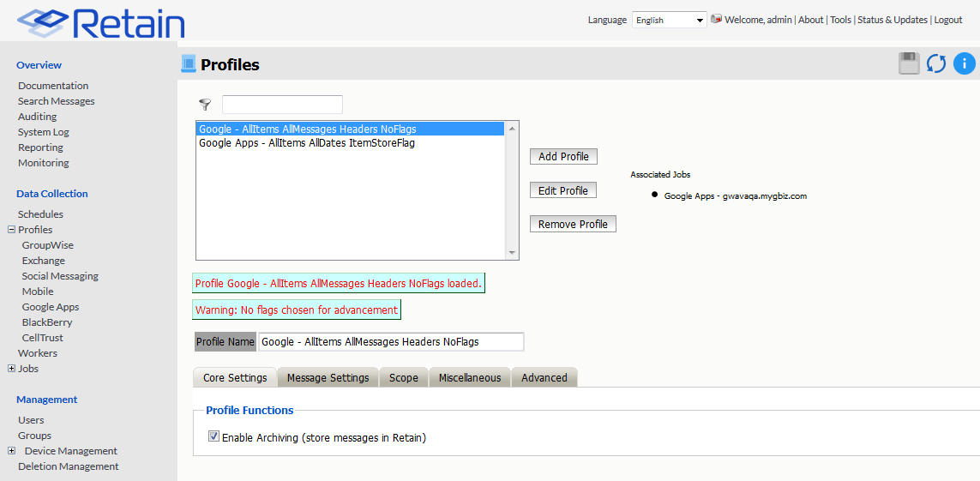Click the Remove Profile button
The image size is (980, 481).
573,224
